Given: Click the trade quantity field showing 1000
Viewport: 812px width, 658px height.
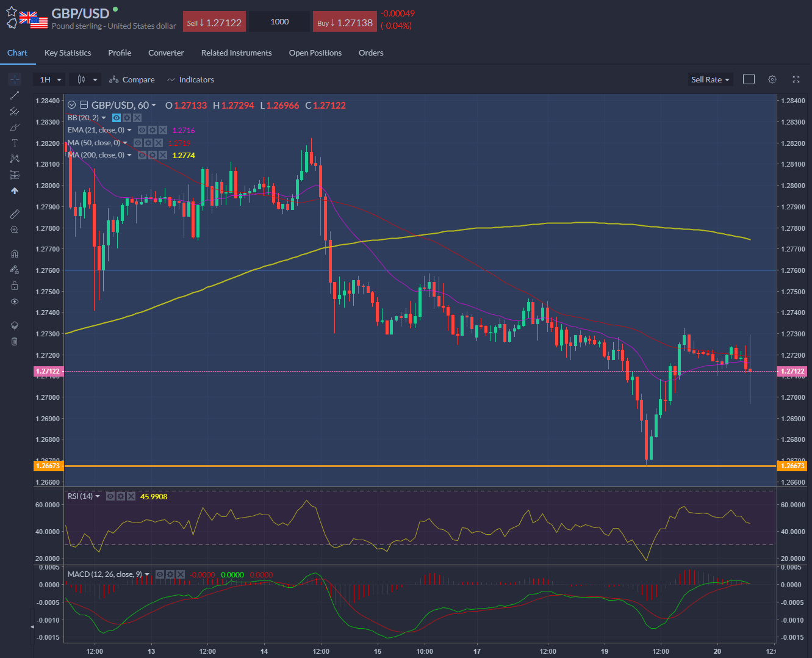Looking at the screenshot, I should pyautogui.click(x=279, y=22).
